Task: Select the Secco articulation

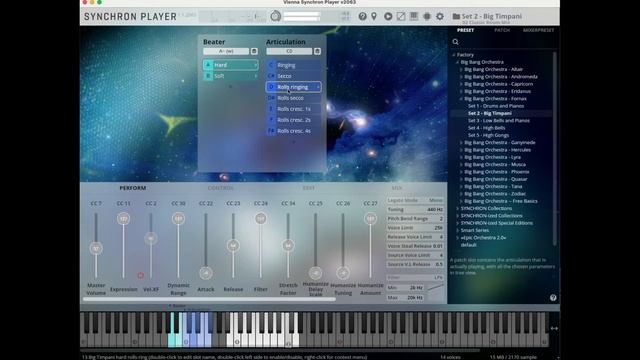Action: (x=293, y=76)
